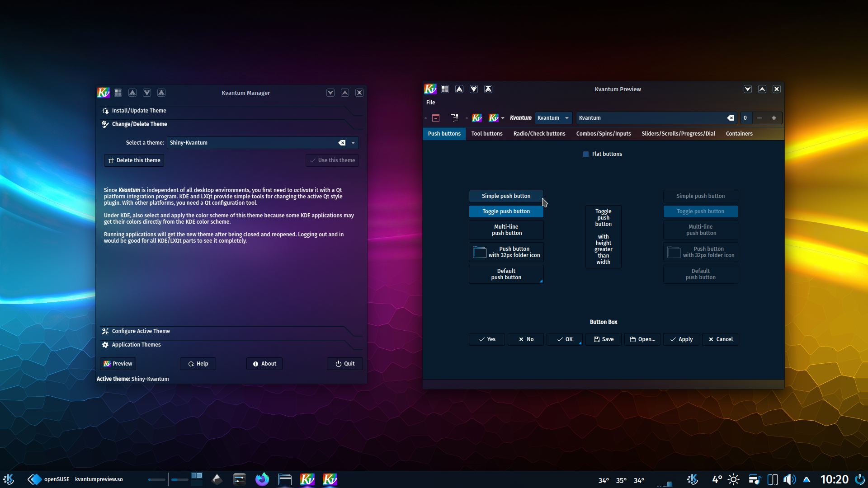
Task: Click Cancel in the Button Box
Action: click(720, 339)
